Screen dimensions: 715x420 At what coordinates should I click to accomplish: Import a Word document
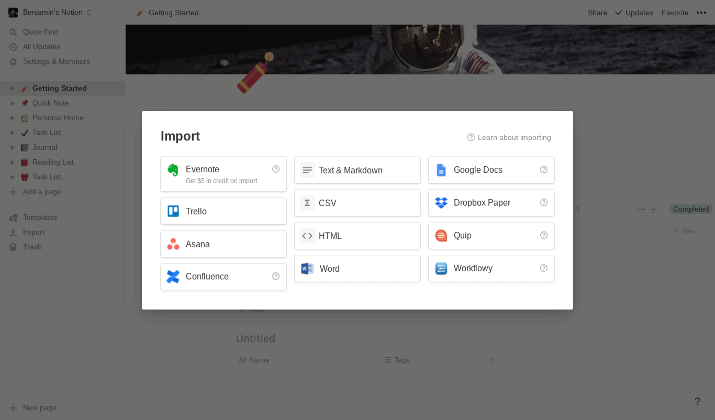[x=357, y=269]
